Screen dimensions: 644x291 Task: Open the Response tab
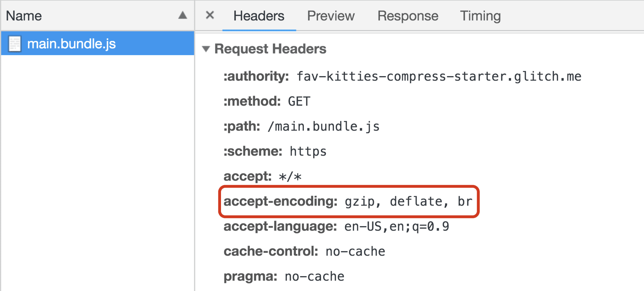408,15
